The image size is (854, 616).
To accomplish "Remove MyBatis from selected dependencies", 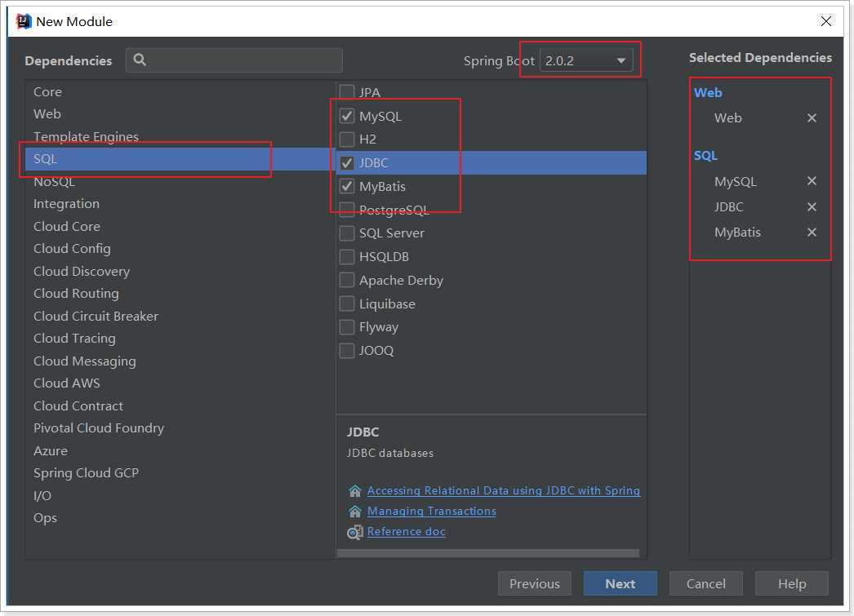I will 812,232.
